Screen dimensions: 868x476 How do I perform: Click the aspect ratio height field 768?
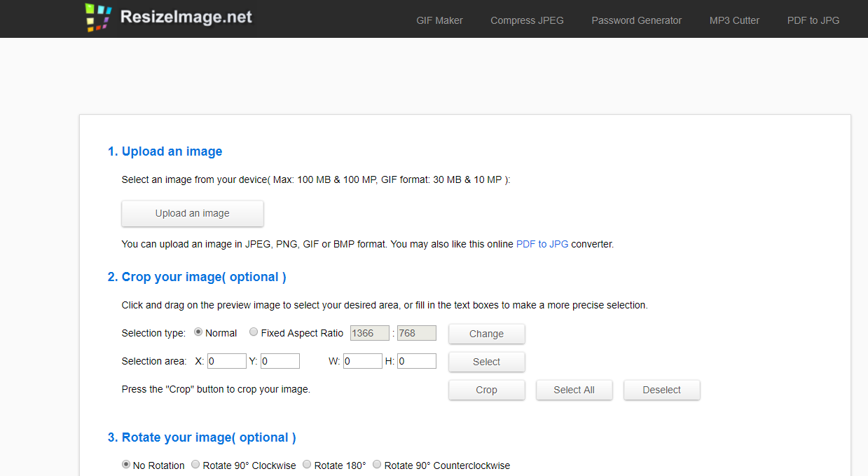click(x=417, y=333)
